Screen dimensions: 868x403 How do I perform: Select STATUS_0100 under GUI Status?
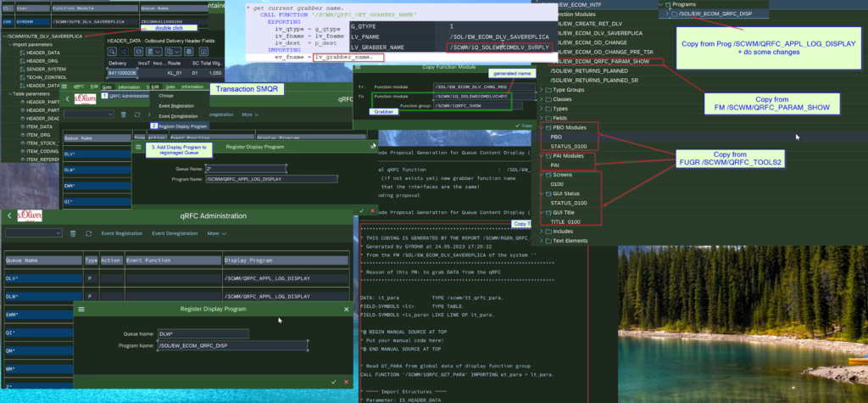coord(570,204)
